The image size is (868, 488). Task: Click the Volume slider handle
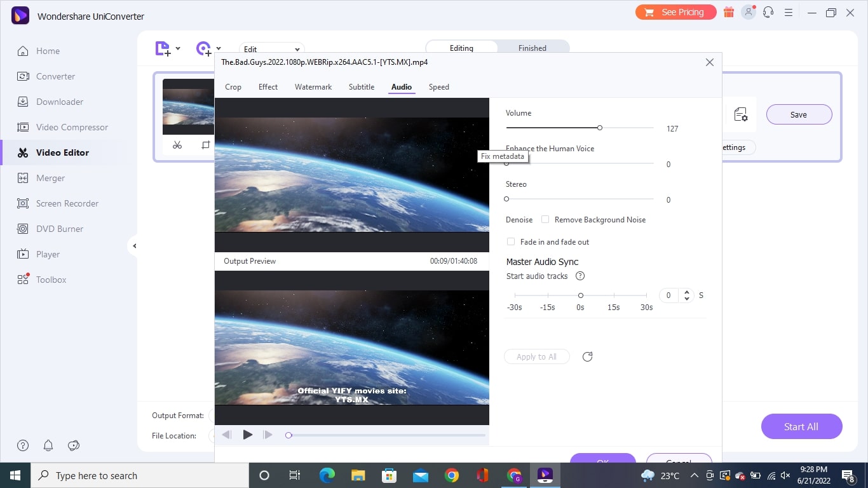pos(600,128)
